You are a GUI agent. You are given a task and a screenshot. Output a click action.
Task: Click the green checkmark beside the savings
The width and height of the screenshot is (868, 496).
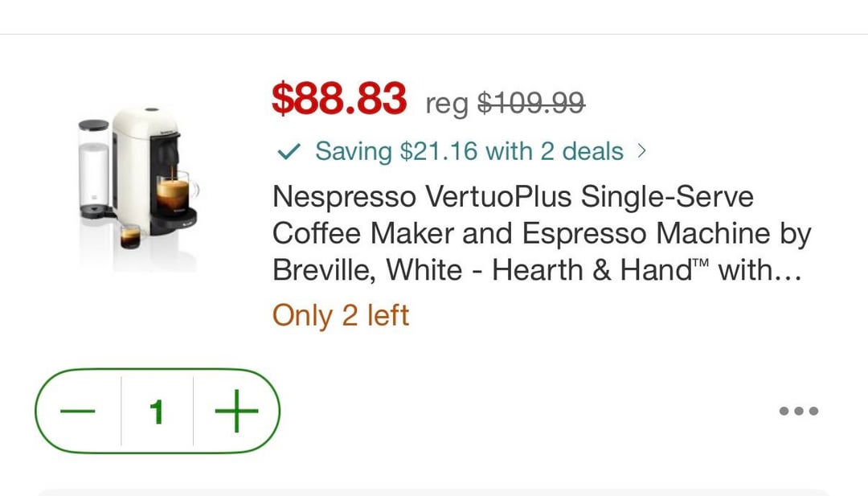(x=293, y=151)
